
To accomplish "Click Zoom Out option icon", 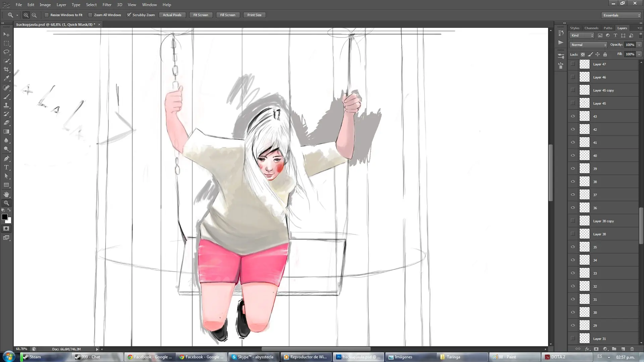I will (x=34, y=15).
